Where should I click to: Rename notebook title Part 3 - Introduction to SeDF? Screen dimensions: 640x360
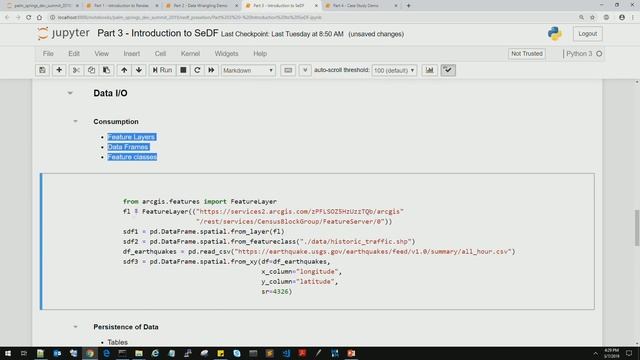pos(158,33)
